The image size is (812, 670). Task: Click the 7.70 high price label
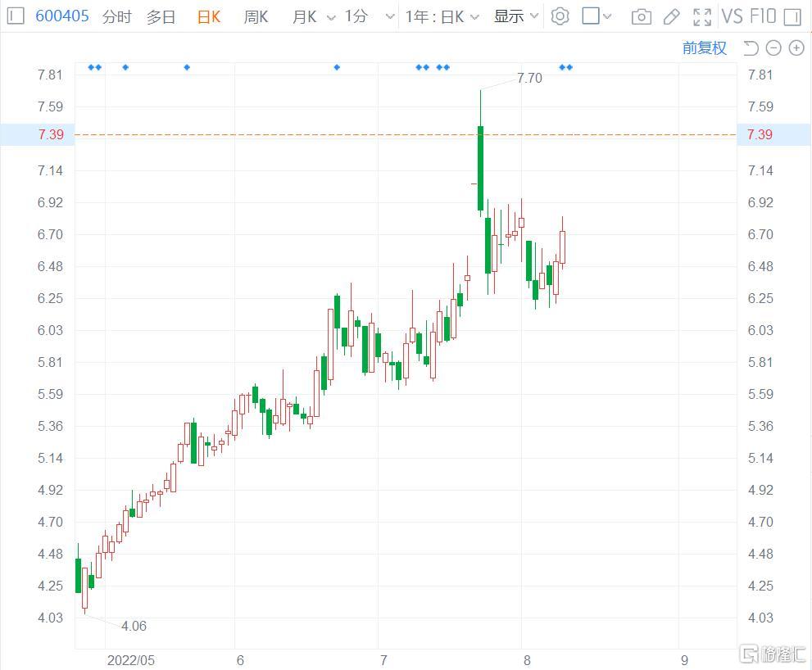(529, 78)
